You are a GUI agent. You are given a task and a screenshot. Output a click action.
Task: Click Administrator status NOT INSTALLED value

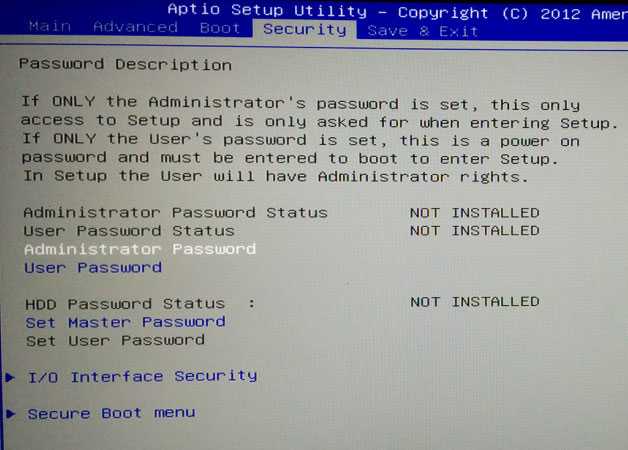point(475,213)
